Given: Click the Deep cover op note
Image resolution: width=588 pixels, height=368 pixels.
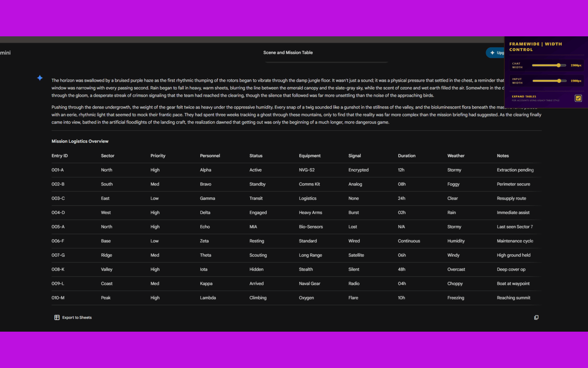Looking at the screenshot, I should [x=511, y=270].
